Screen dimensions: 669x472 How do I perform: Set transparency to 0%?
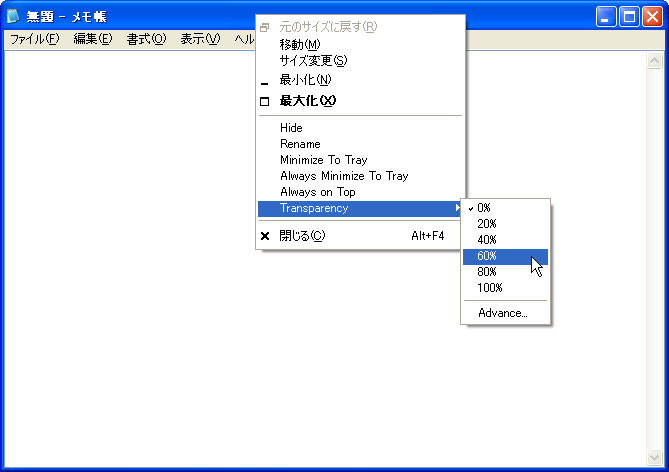tap(505, 208)
